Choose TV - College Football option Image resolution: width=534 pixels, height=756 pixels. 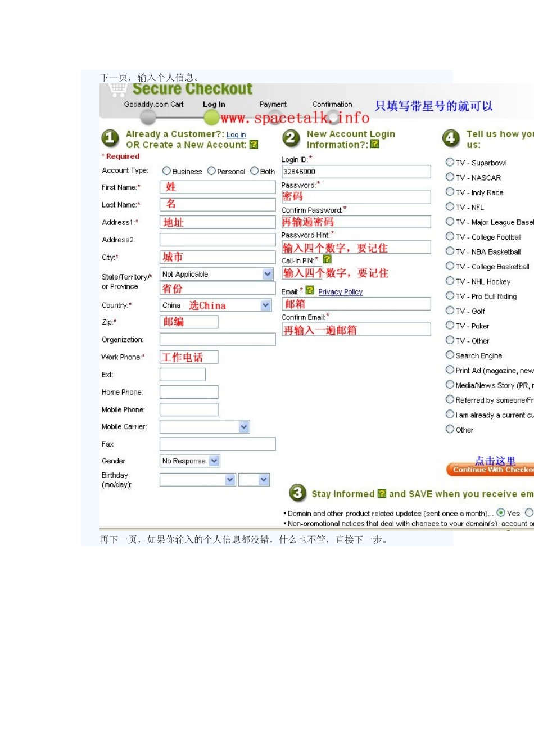[450, 236]
